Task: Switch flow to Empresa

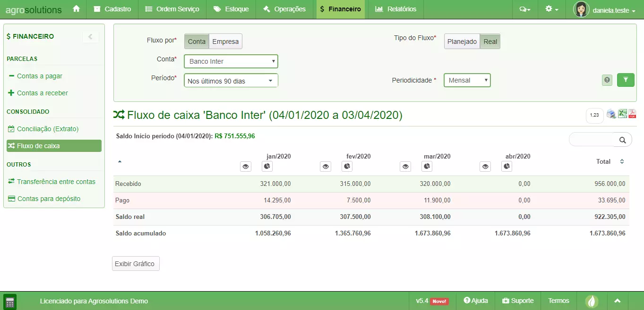Action: click(x=225, y=42)
